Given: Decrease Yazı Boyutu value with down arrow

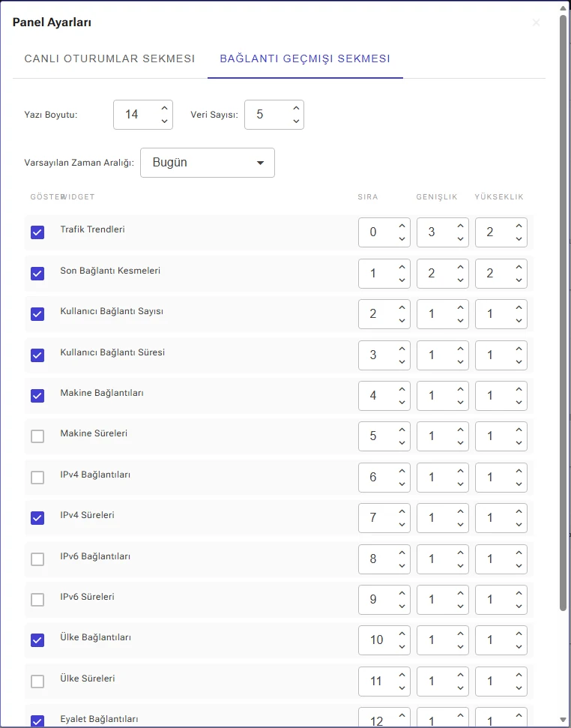Looking at the screenshot, I should click(x=164, y=121).
